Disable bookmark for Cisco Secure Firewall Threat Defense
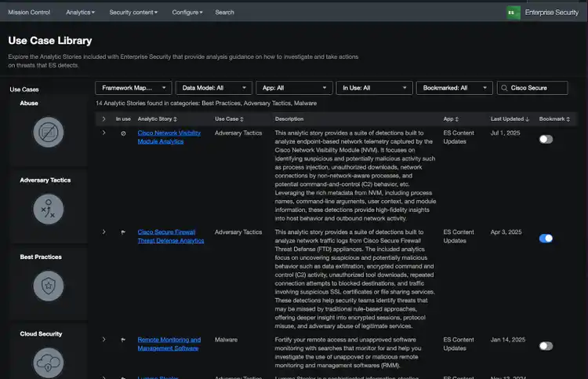This screenshot has height=379, width=588. coord(546,238)
